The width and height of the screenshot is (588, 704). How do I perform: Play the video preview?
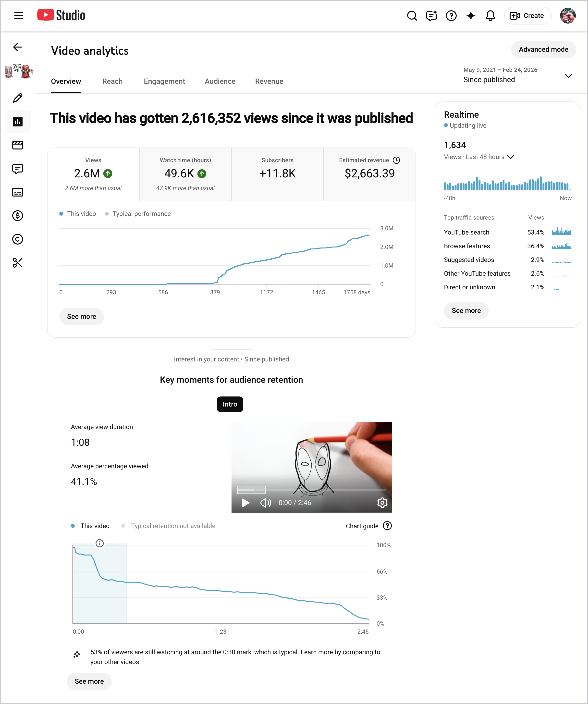coord(245,503)
